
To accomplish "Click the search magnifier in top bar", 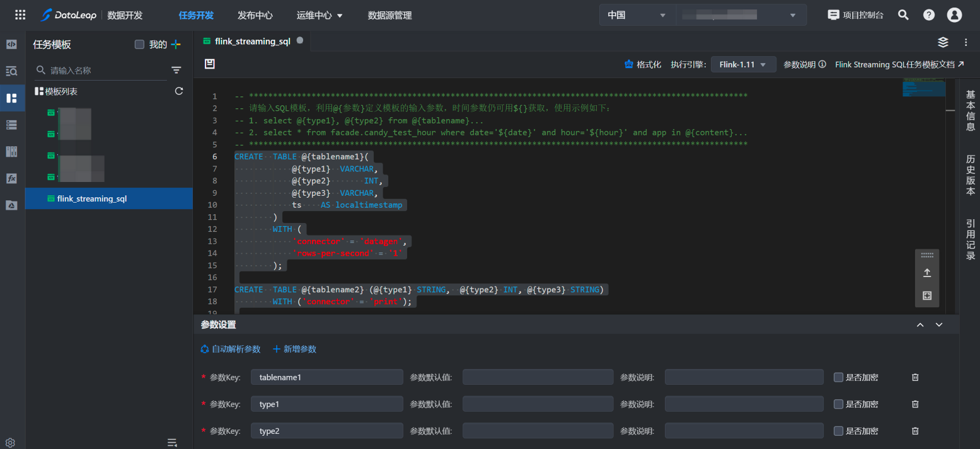I will [x=903, y=15].
